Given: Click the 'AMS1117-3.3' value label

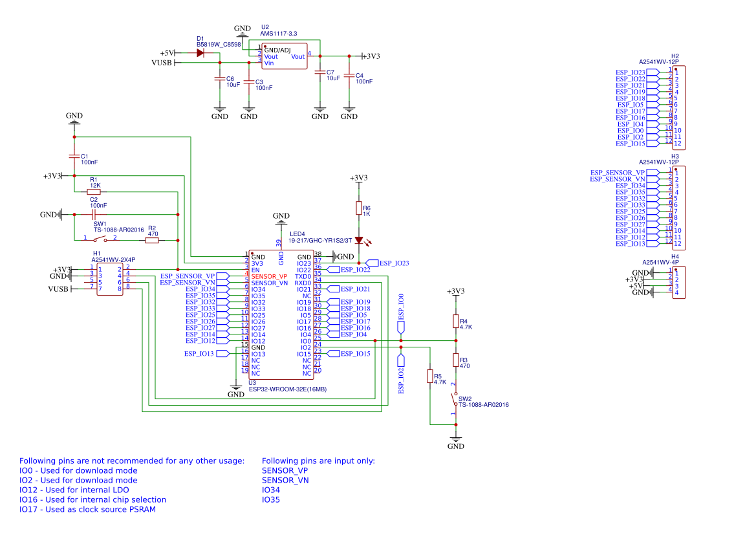Looking at the screenshot, I should (x=279, y=34).
